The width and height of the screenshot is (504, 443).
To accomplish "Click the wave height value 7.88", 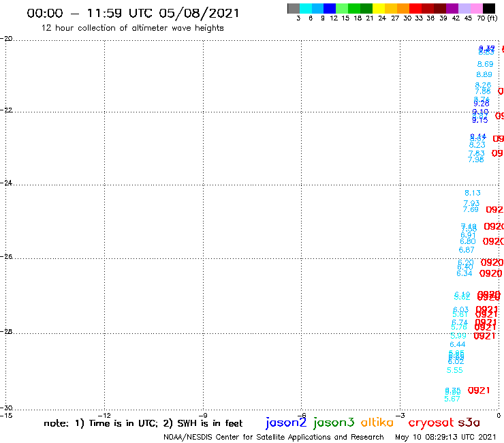I will 483,91.
